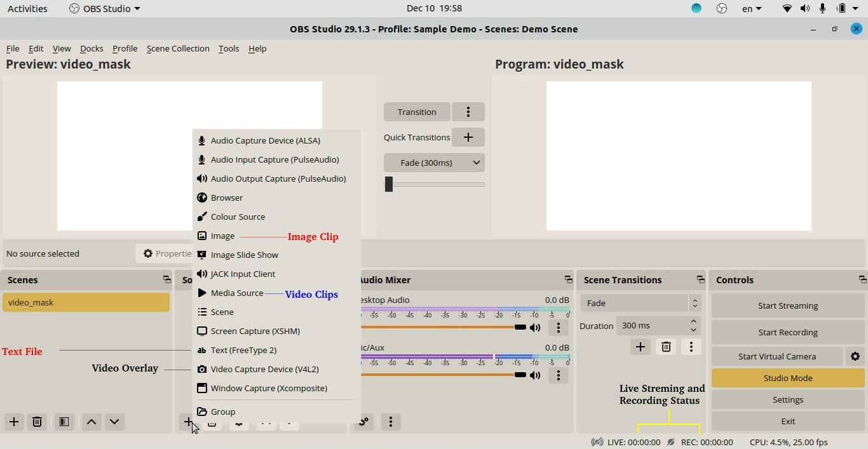
Task: Add Video Capture Device (V4L2)
Action: (x=276, y=369)
